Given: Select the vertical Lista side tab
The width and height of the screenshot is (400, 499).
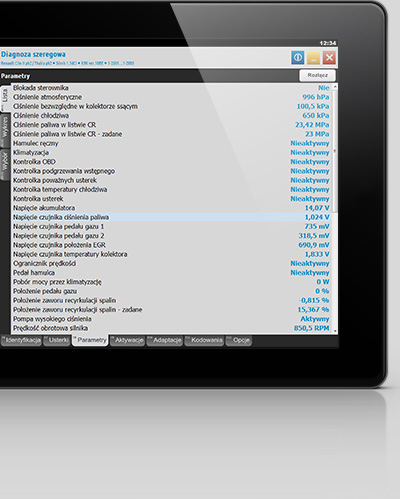Looking at the screenshot, I should pyautogui.click(x=5, y=98).
